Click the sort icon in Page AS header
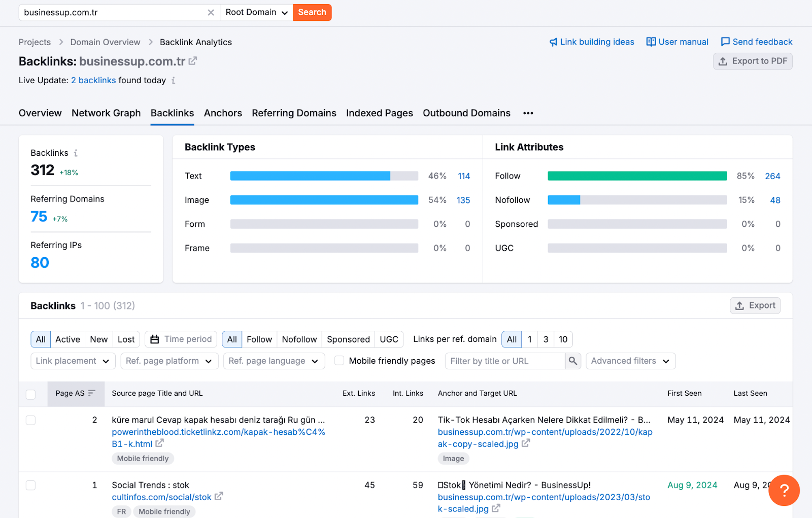 [x=92, y=393]
